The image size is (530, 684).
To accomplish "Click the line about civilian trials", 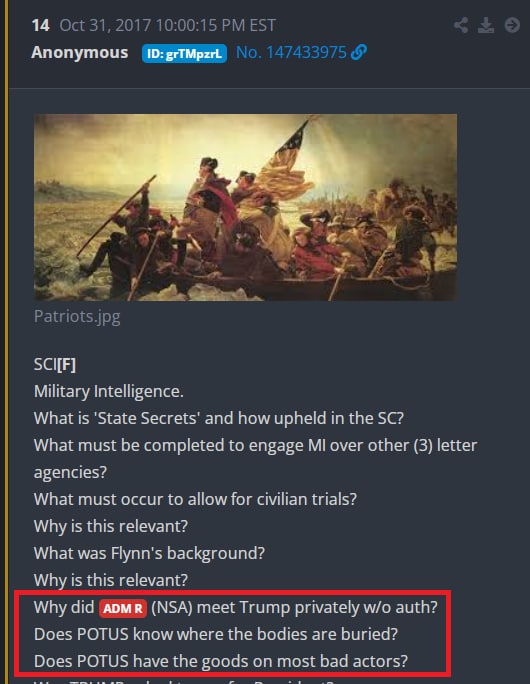I will coord(195,499).
